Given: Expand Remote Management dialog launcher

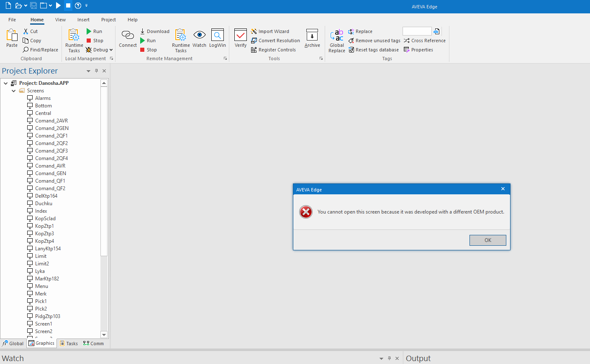Looking at the screenshot, I should 226,59.
